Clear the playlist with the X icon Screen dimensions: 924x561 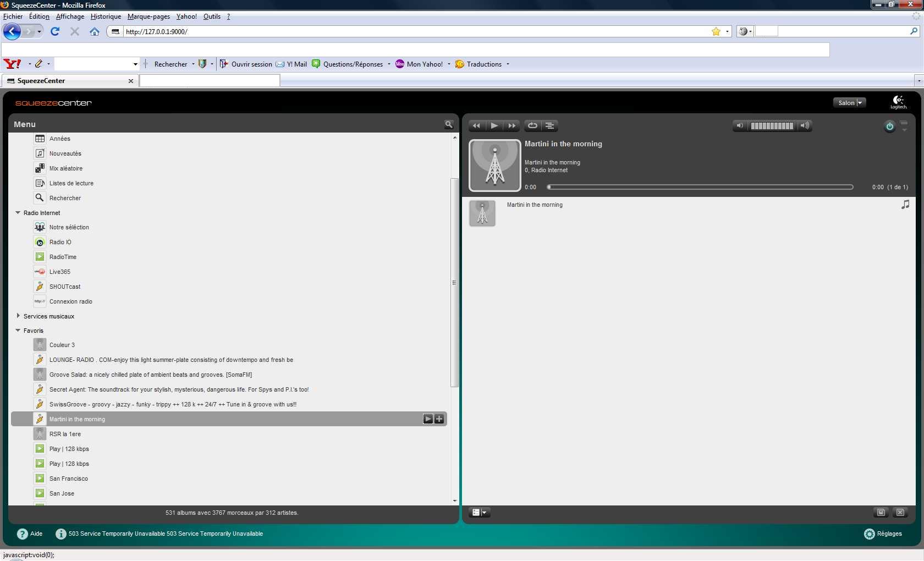900,513
